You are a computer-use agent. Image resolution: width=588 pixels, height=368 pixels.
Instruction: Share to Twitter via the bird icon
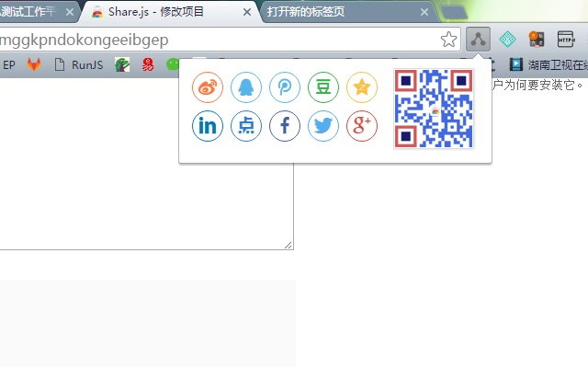(x=323, y=126)
